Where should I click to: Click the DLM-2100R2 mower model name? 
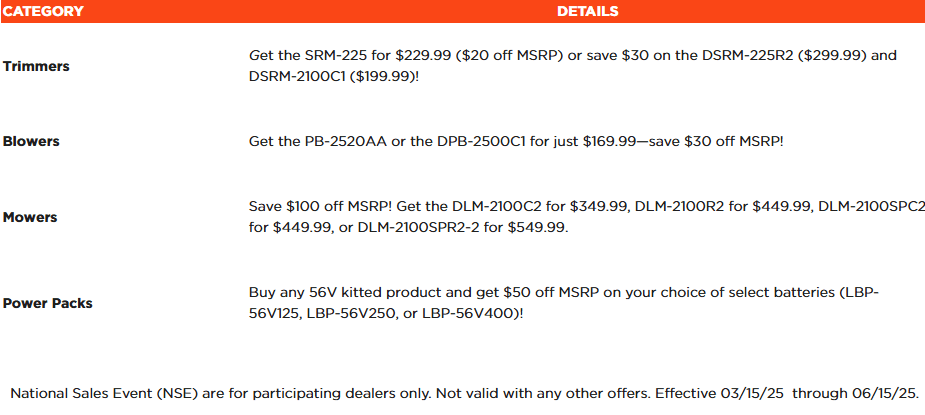(x=672, y=207)
